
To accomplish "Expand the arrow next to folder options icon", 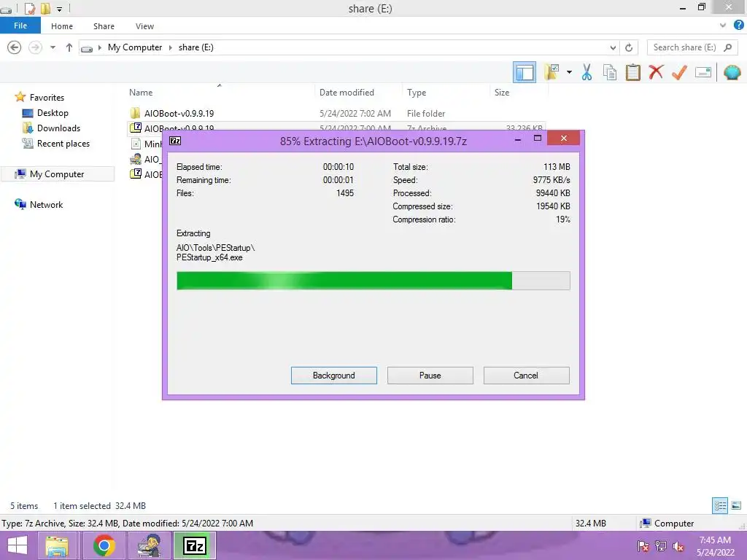I will (569, 72).
